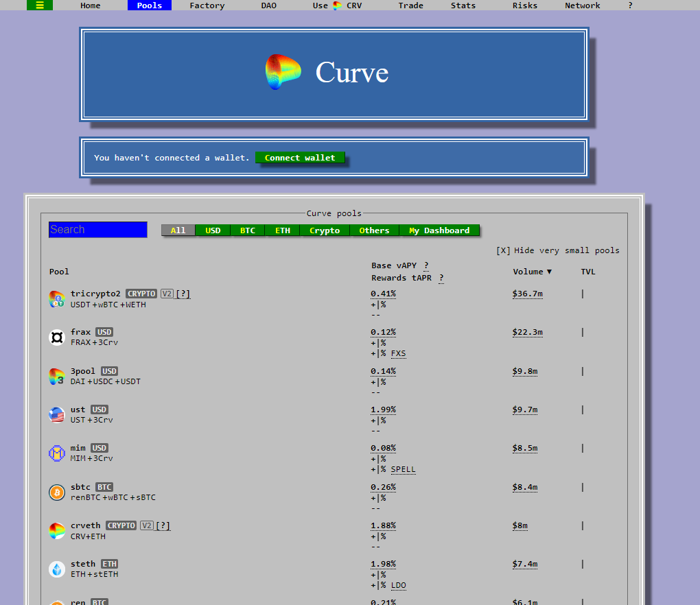Click the tricrypto2 volume $36.7m
The height and width of the screenshot is (605, 700).
tap(528, 294)
